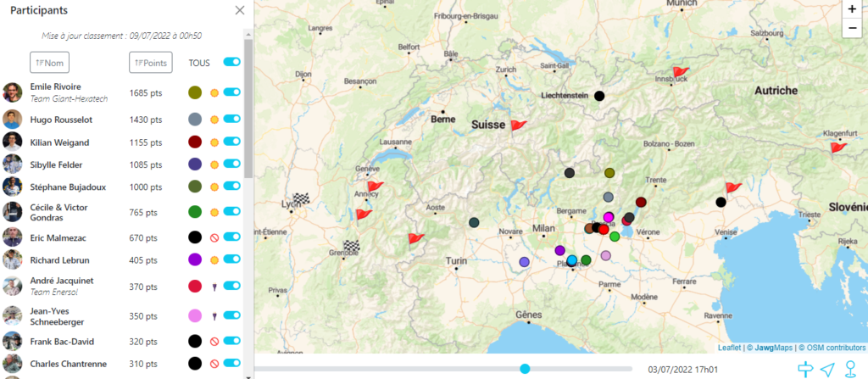Toggle Eric Malmezac's visibility switch
The width and height of the screenshot is (868, 379).
coord(231,237)
